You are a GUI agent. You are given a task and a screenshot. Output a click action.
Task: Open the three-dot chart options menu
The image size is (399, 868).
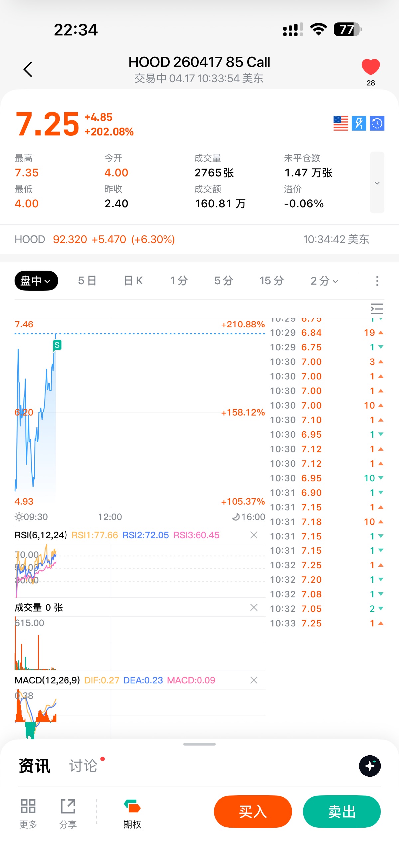(x=377, y=281)
